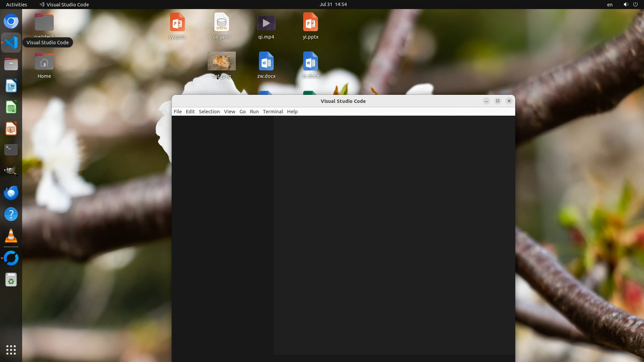Open the en input language dropdown
Screen dimensions: 644x362
pos(609,4)
